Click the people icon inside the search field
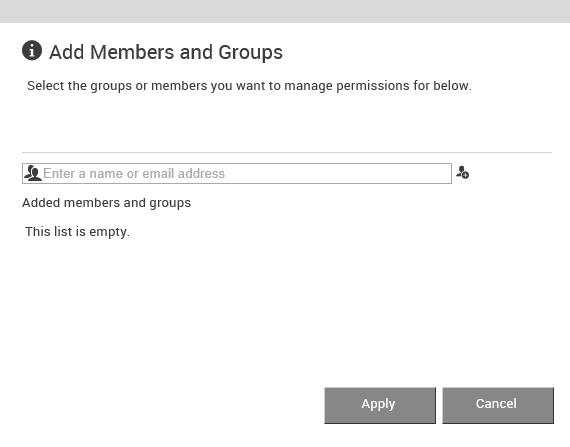 [33, 173]
